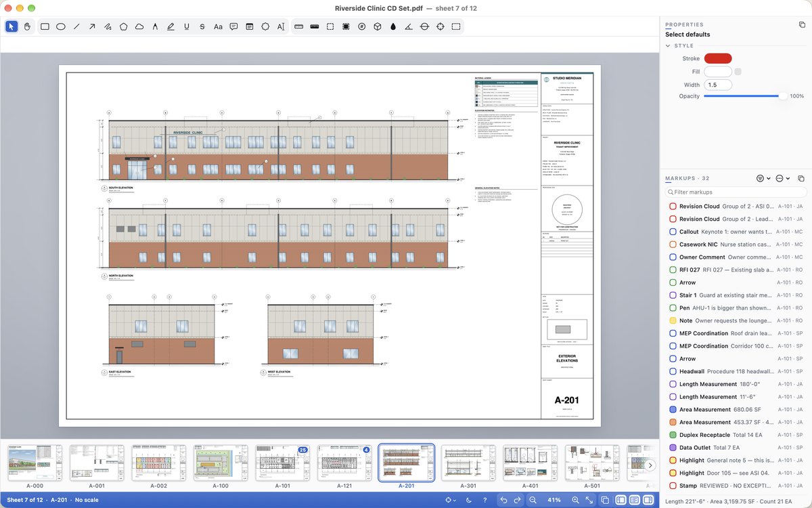812x508 pixels.
Task: Check the Callout markup checkbox
Action: pyautogui.click(x=673, y=232)
